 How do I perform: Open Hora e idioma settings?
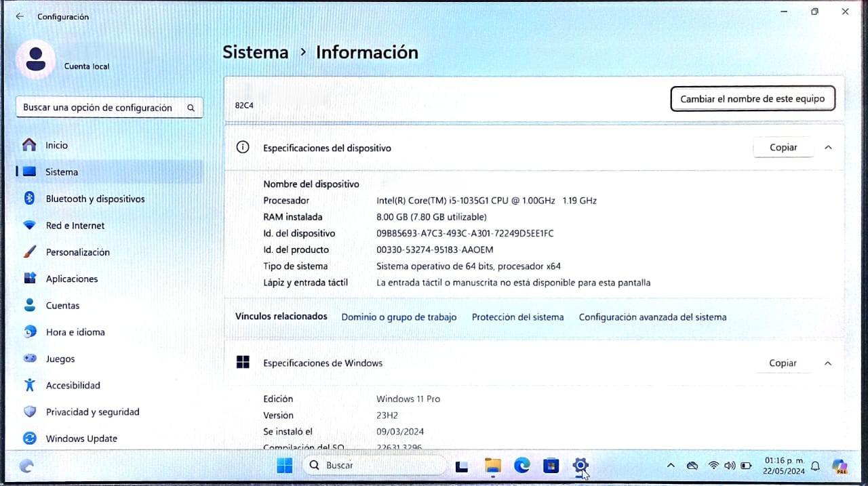click(108, 332)
